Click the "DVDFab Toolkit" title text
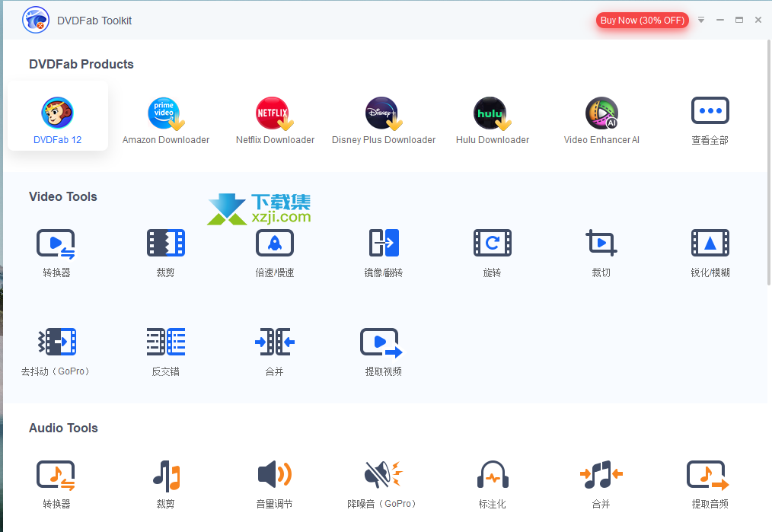This screenshot has height=532, width=772. pos(94,21)
